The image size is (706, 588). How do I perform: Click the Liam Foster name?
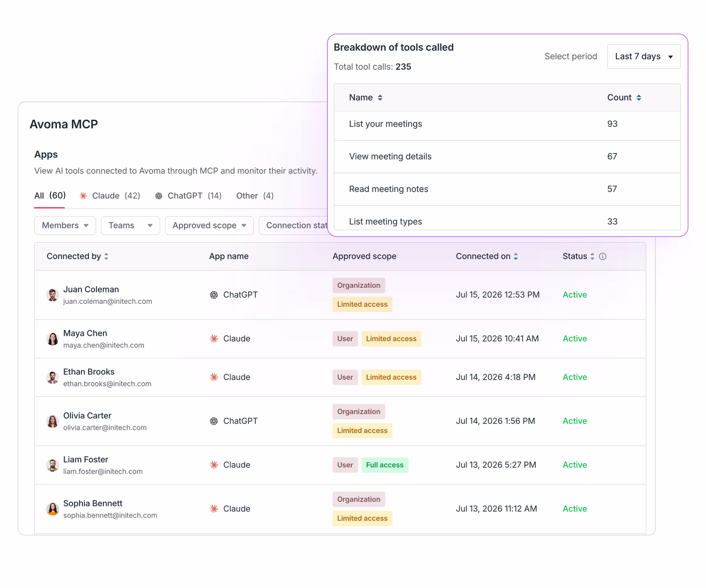[86, 460]
